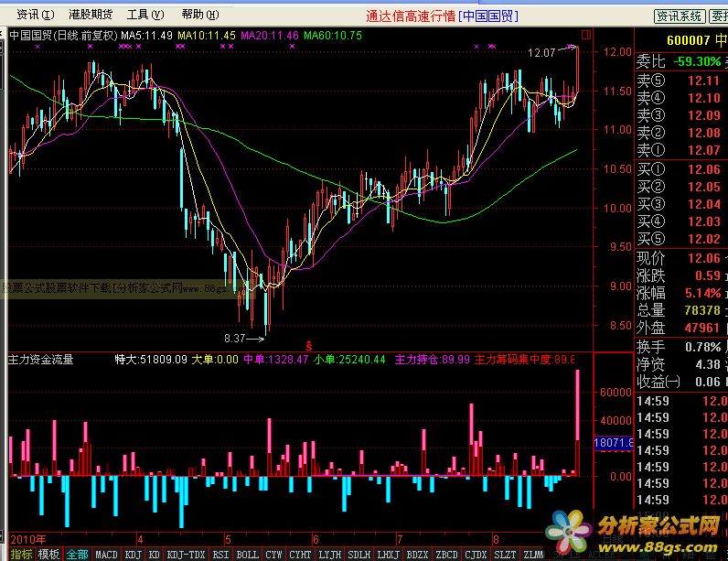
Task: Select the 卖④ 12.10 ask row
Action: click(x=680, y=98)
